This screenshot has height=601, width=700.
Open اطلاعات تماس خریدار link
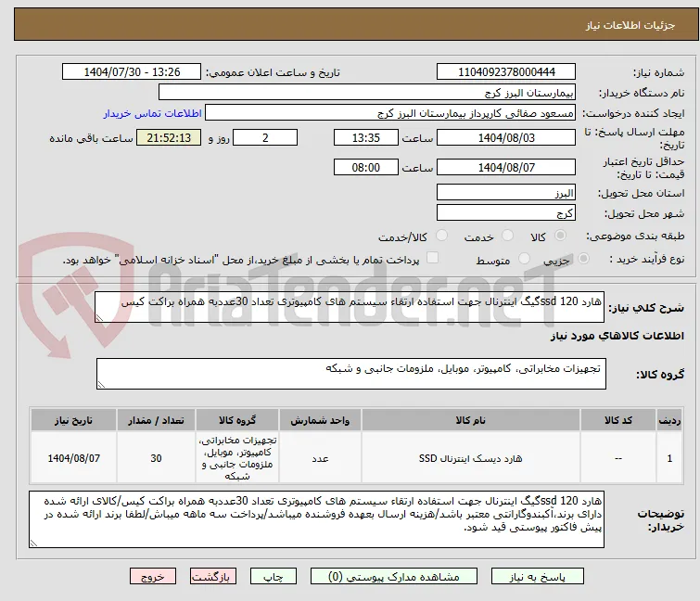coord(153,113)
